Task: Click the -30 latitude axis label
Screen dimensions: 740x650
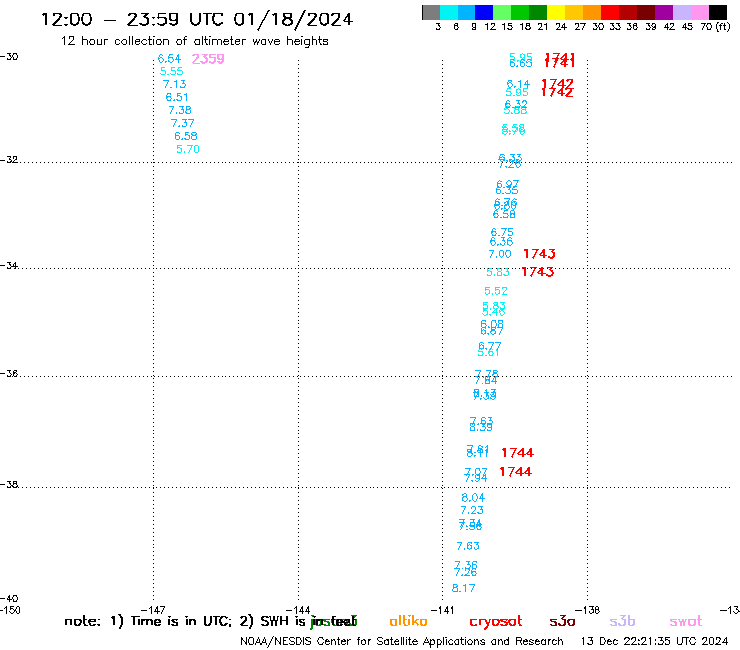Action: [x=9, y=57]
